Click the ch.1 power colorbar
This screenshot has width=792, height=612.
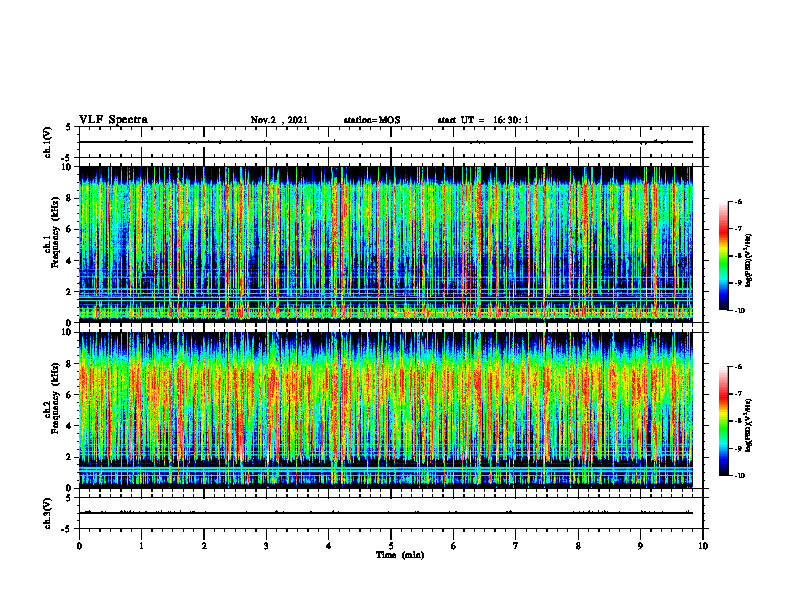[x=723, y=256]
